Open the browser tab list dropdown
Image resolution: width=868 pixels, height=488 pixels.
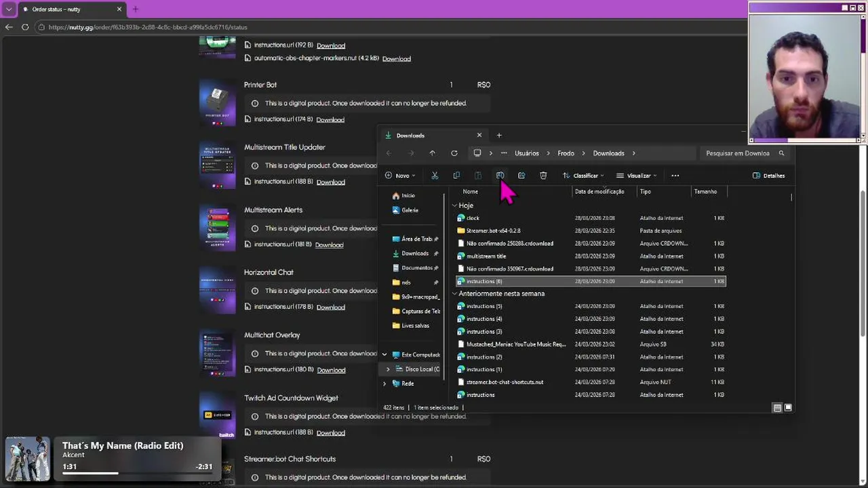click(x=9, y=9)
